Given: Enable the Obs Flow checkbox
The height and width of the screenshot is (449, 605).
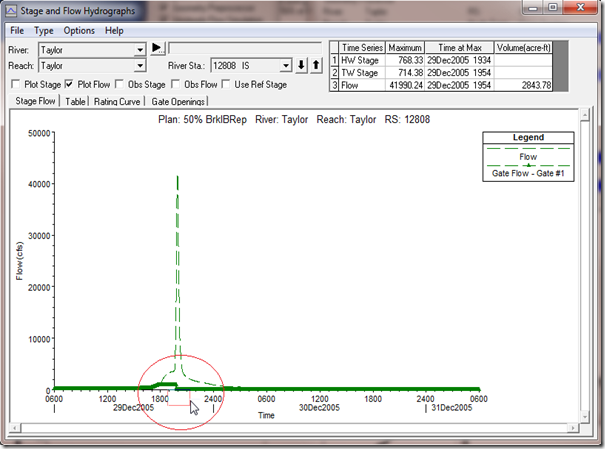Looking at the screenshot, I should click(176, 84).
